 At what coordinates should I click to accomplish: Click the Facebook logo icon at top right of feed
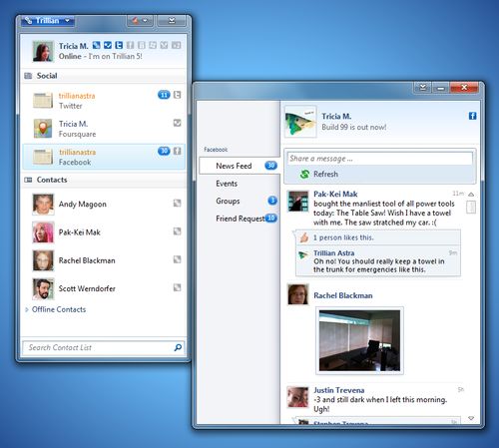point(473,116)
